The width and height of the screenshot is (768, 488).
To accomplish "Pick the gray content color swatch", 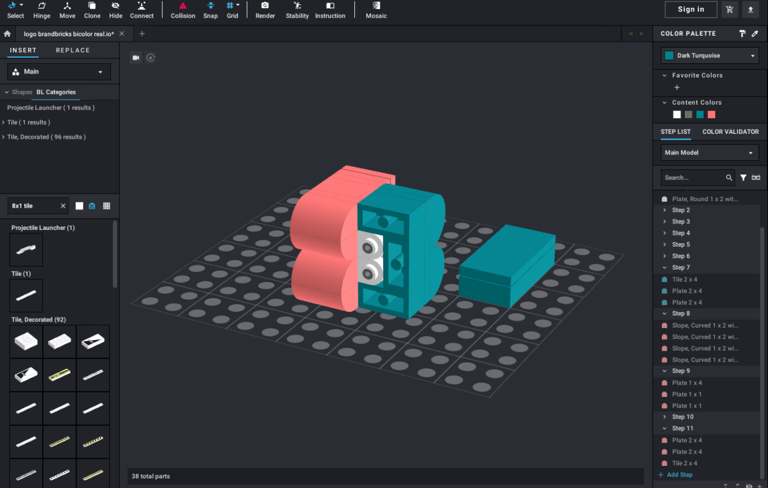I will (x=689, y=115).
